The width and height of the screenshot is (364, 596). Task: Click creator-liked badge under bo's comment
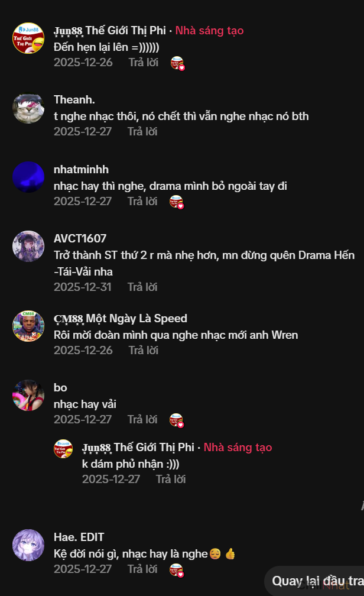point(176,420)
